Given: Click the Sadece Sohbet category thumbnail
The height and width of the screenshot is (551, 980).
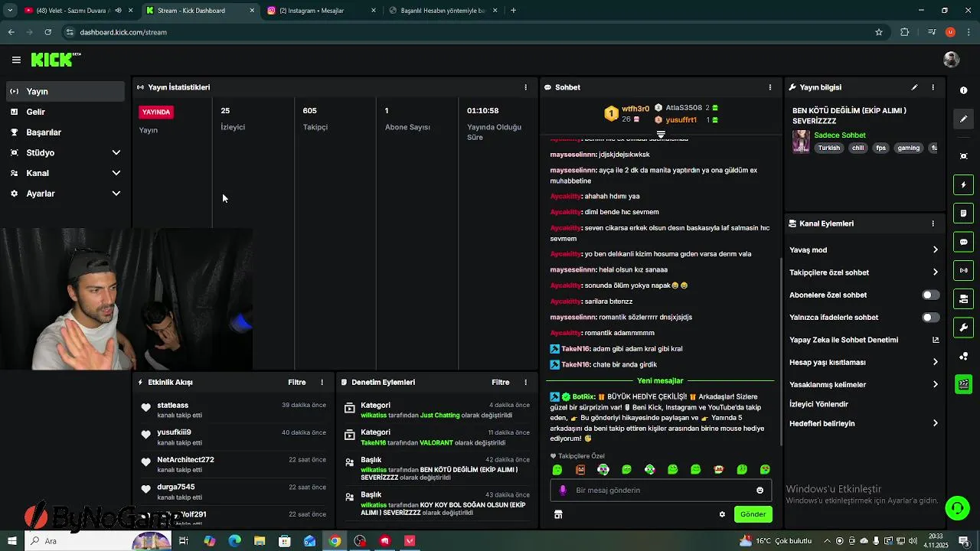Looking at the screenshot, I should click(x=801, y=142).
